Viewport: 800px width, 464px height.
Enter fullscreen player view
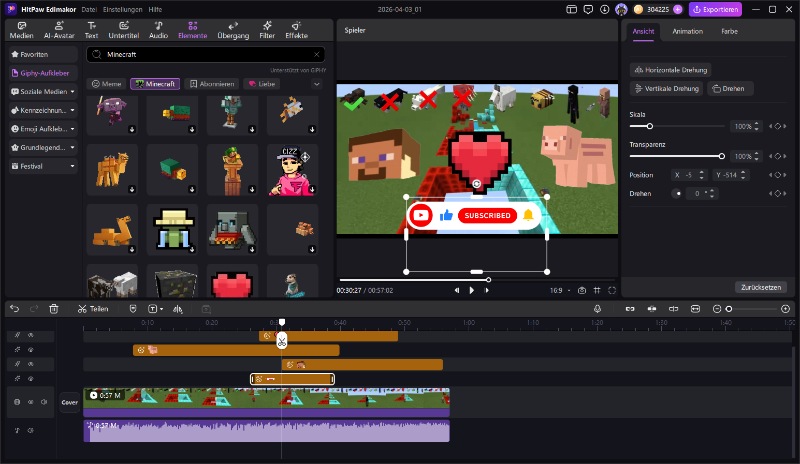pyautogui.click(x=612, y=290)
